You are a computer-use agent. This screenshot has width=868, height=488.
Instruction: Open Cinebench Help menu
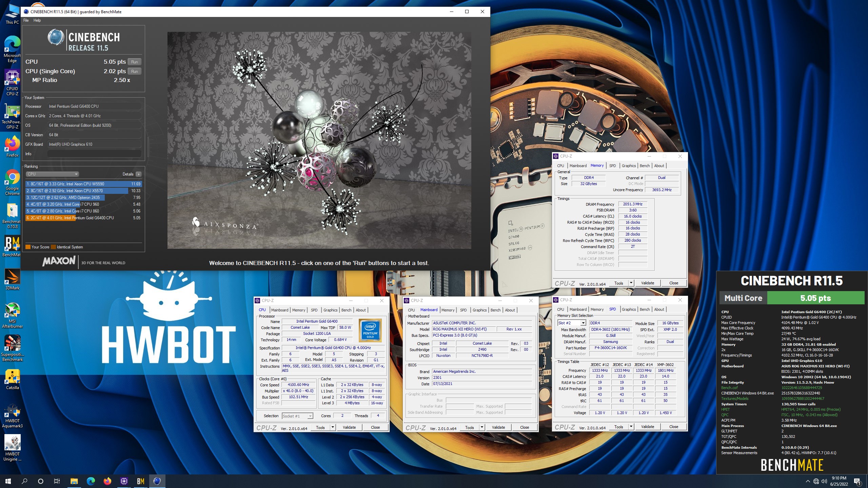click(x=37, y=20)
